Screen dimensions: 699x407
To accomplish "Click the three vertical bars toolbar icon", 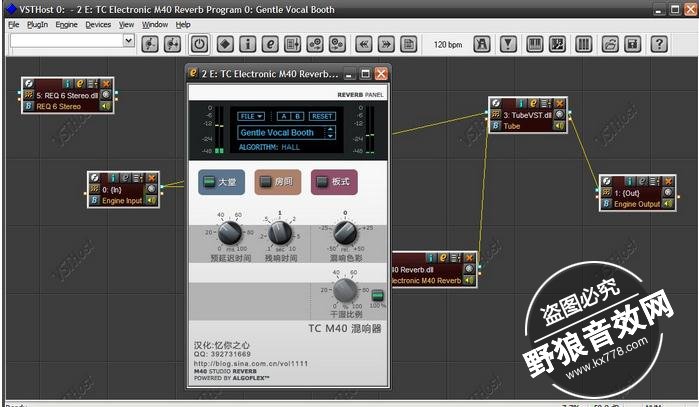I will point(584,44).
